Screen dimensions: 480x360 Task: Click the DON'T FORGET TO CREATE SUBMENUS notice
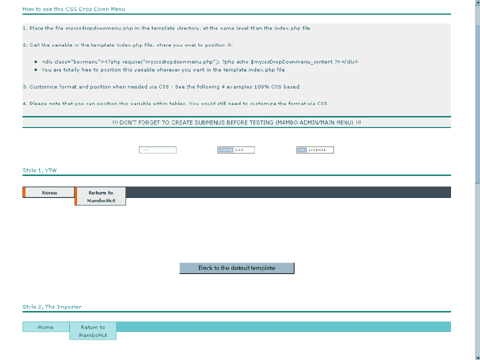tap(237, 123)
